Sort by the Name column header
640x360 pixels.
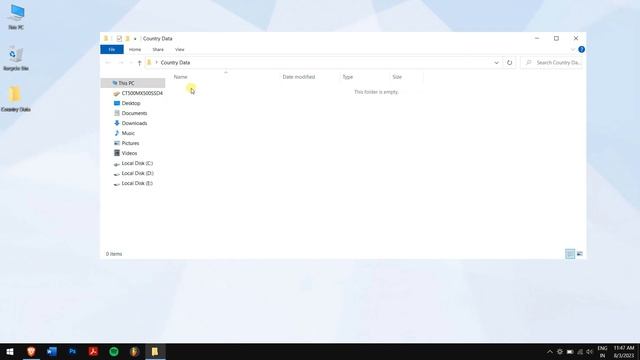click(181, 77)
